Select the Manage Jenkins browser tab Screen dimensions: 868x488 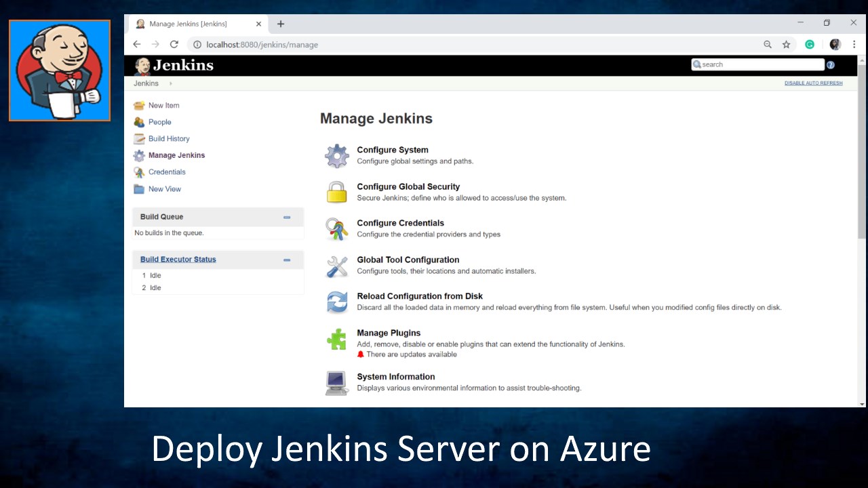click(197, 24)
